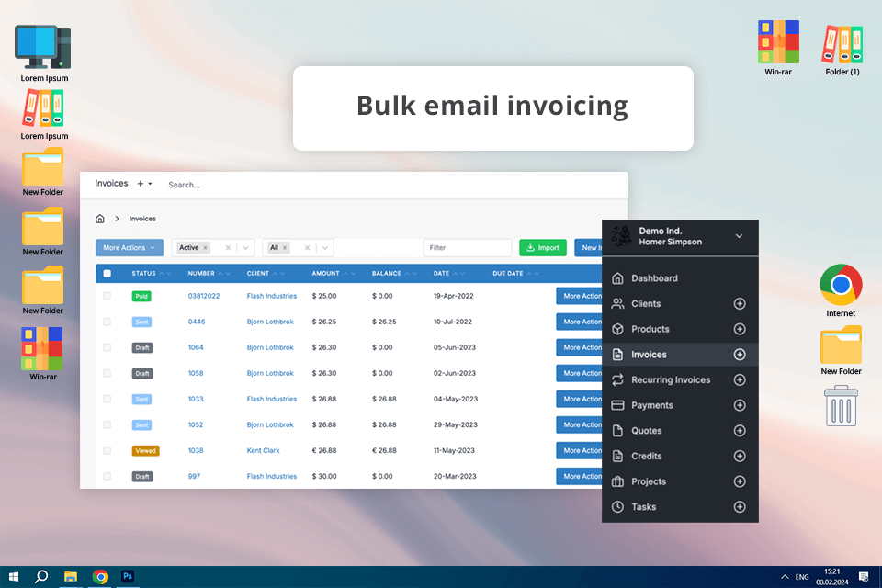Click More Action for invoice 1064
Image resolution: width=882 pixels, height=588 pixels.
tap(580, 347)
